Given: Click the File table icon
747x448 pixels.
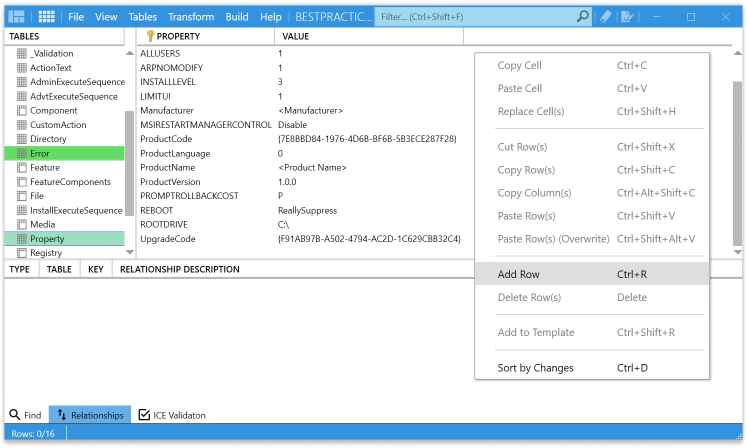Looking at the screenshot, I should (x=21, y=196).
